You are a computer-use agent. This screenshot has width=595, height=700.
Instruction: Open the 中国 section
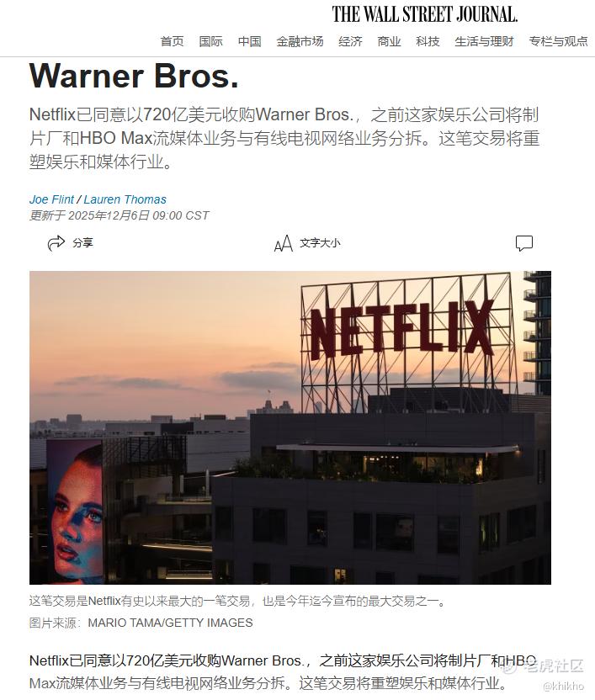click(x=249, y=41)
